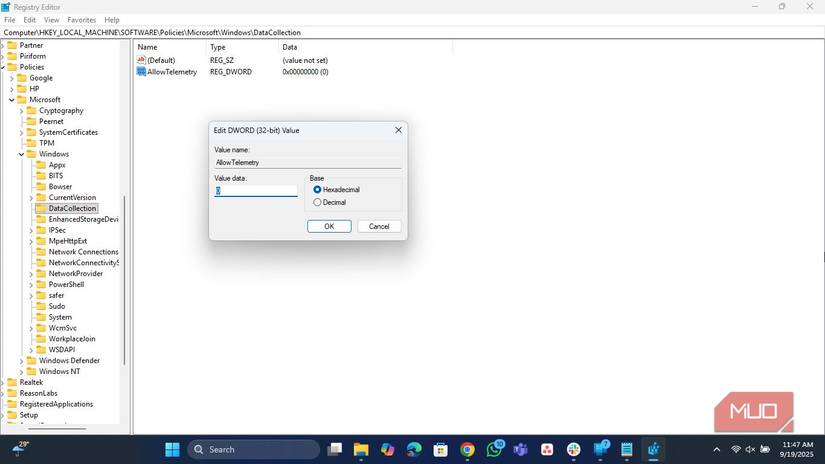The image size is (825, 464).
Task: Open Microsoft Store from taskbar
Action: (440, 449)
